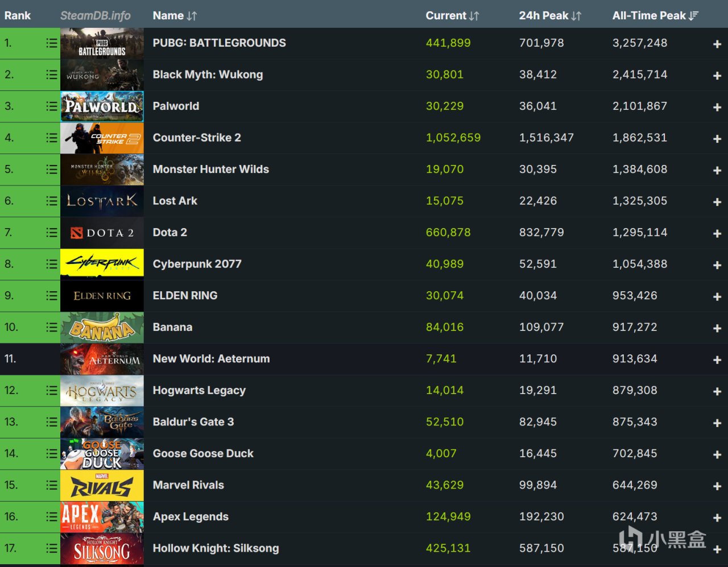Open the New World: Aeternum name link
728x567 pixels.
click(x=212, y=359)
